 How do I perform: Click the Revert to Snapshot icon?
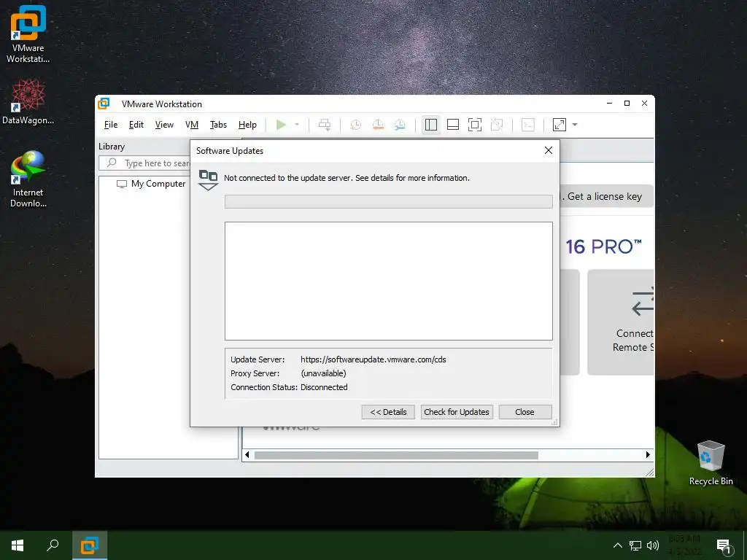point(378,125)
